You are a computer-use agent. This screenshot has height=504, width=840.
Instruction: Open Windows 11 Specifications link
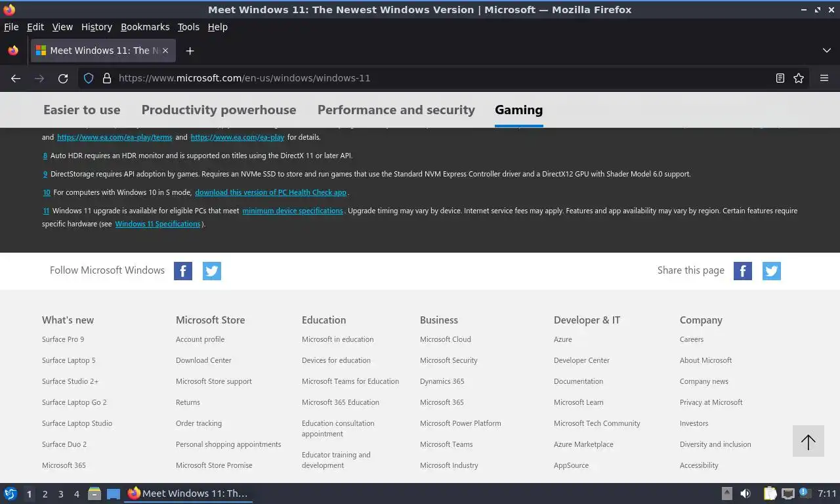click(x=157, y=224)
